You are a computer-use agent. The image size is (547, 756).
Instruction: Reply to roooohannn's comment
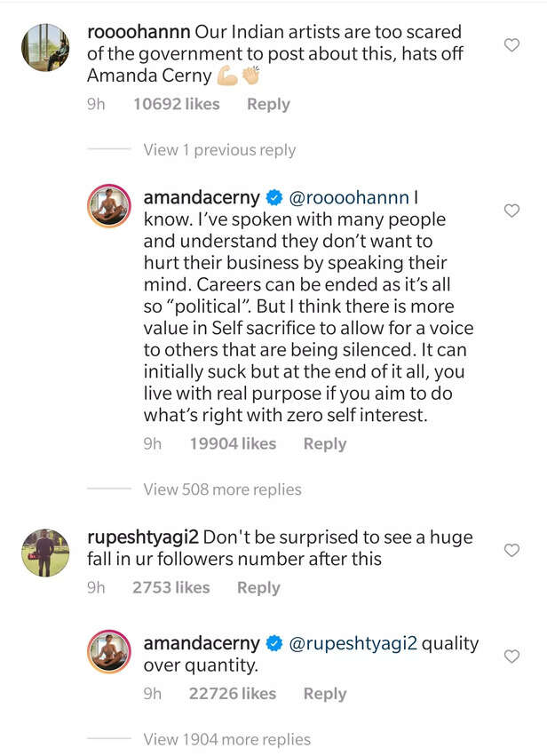pos(268,104)
